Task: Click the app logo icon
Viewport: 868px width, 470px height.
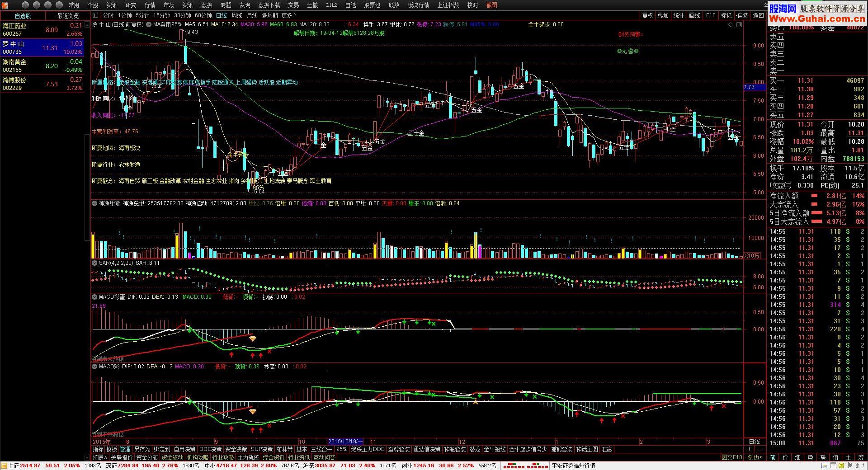Action: tap(5, 5)
